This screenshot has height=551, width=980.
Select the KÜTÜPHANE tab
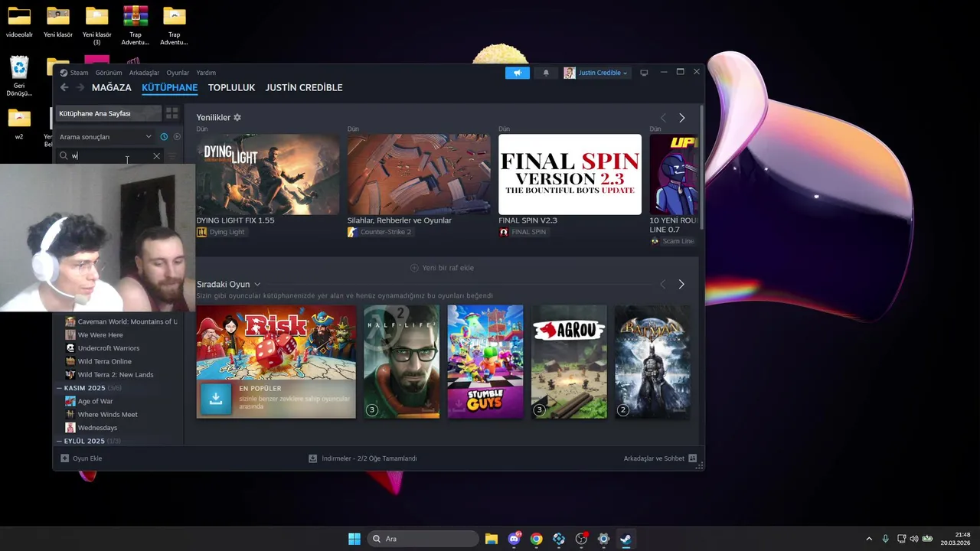[169, 87]
